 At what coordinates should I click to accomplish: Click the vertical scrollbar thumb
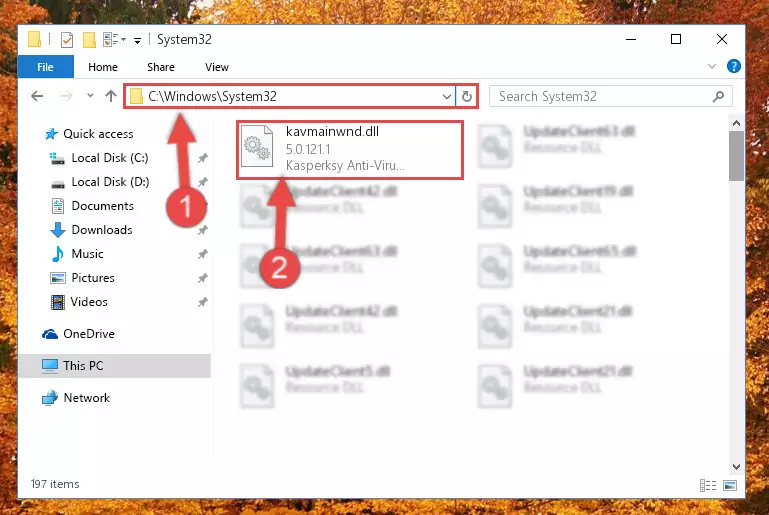coord(736,156)
